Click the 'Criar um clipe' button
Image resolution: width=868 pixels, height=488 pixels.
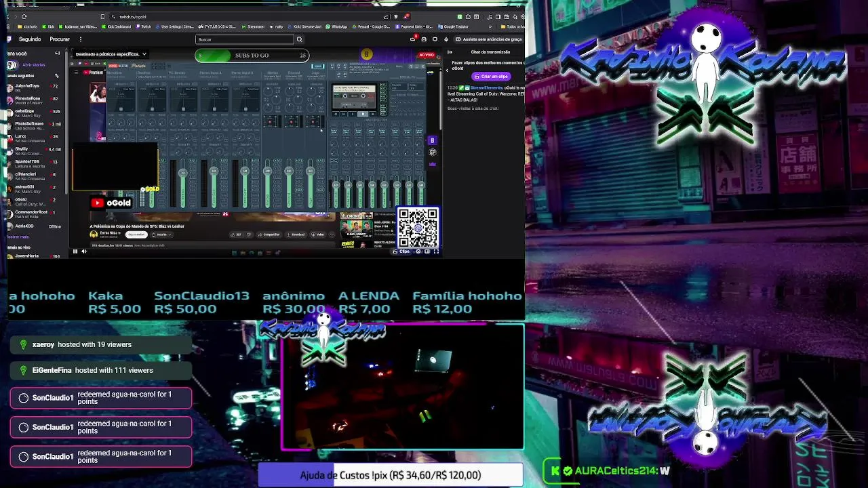pos(491,76)
